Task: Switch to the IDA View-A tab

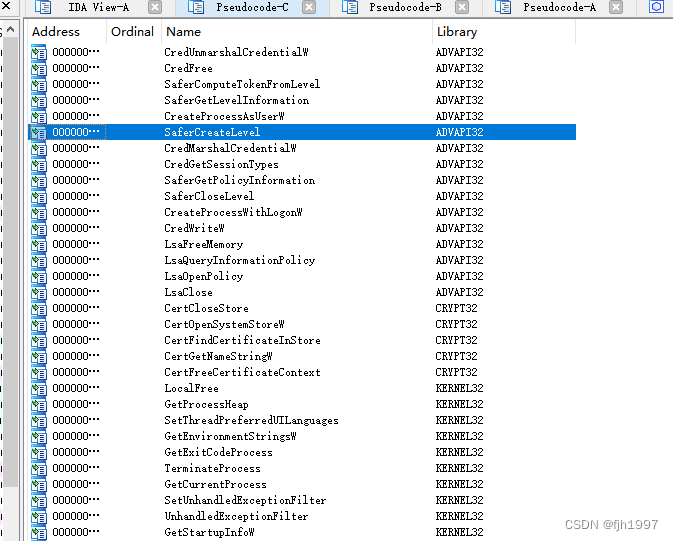Action: click(x=98, y=7)
